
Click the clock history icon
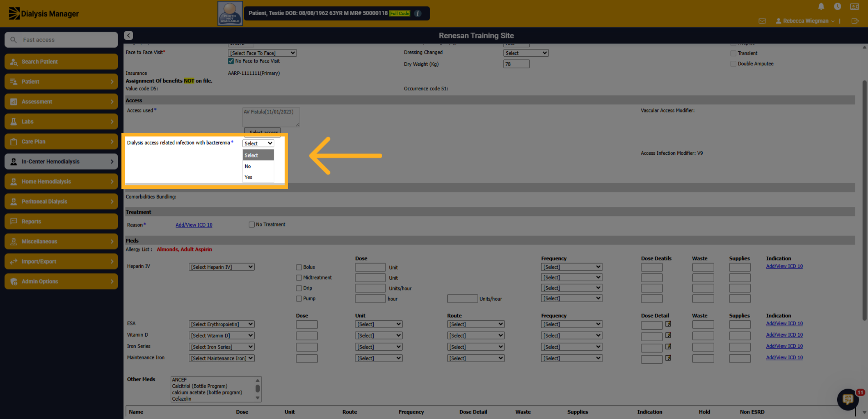[x=837, y=7]
